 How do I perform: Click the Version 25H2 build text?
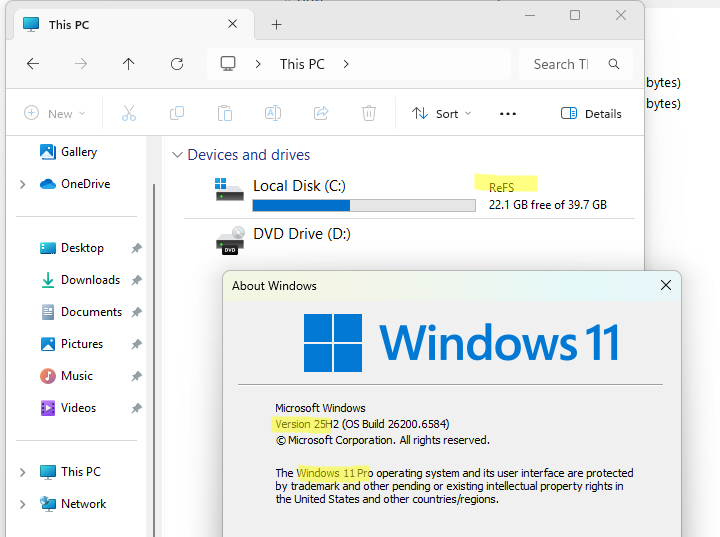362,424
